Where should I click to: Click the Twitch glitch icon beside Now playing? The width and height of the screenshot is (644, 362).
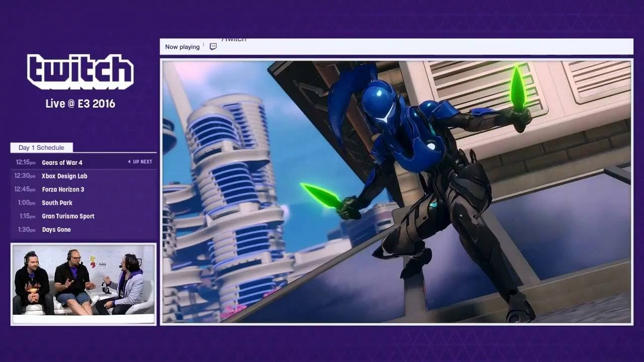pyautogui.click(x=213, y=47)
